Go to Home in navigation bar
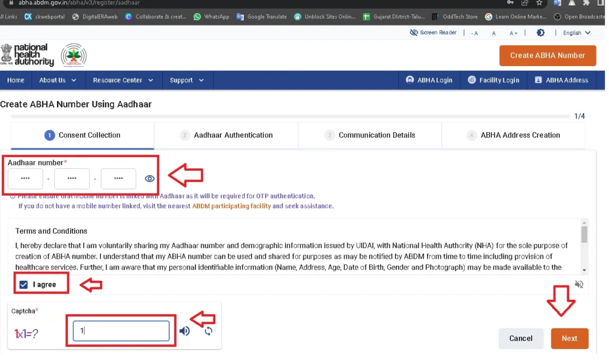This screenshot has height=364, width=609. coord(15,80)
